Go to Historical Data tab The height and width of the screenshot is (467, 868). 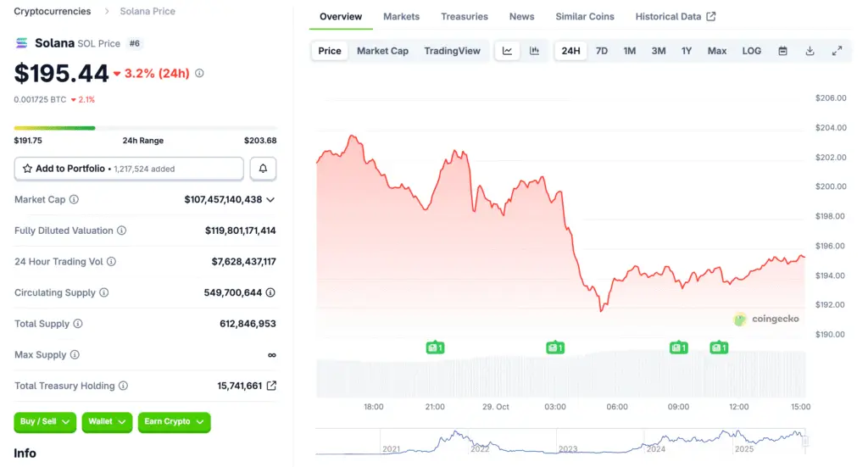(x=675, y=16)
